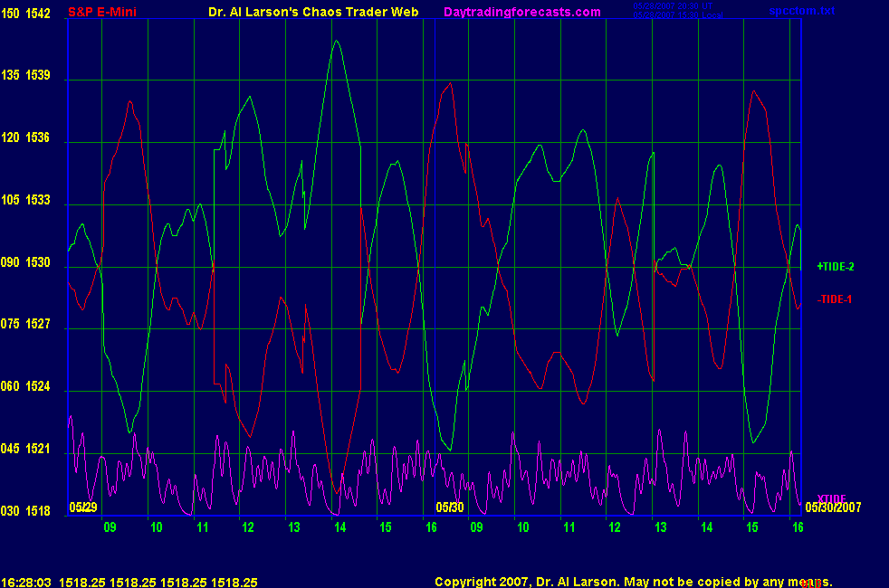
Task: Click the 16:28:03 timestamp in the status line
Action: (x=25, y=583)
